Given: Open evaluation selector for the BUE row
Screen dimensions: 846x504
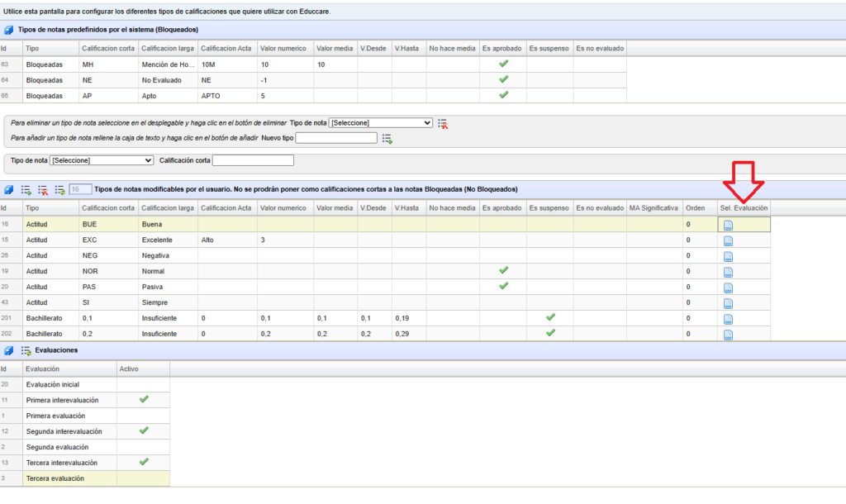Looking at the screenshot, I should [728, 225].
